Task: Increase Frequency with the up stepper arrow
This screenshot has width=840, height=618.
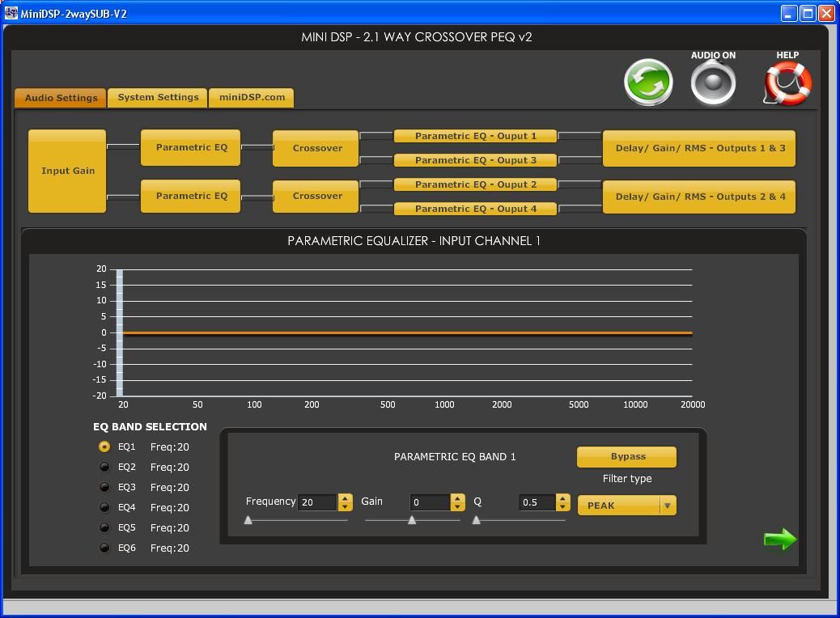Action: tap(346, 498)
